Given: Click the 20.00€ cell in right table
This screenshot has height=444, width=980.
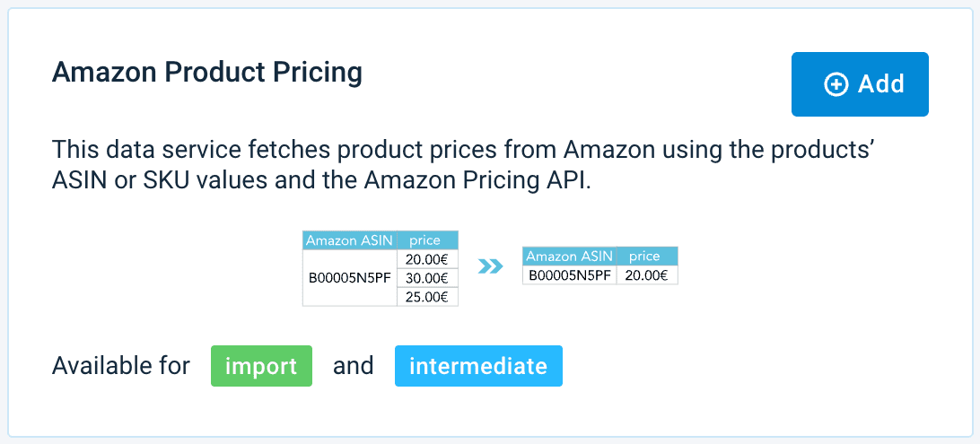Looking at the screenshot, I should point(646,275).
